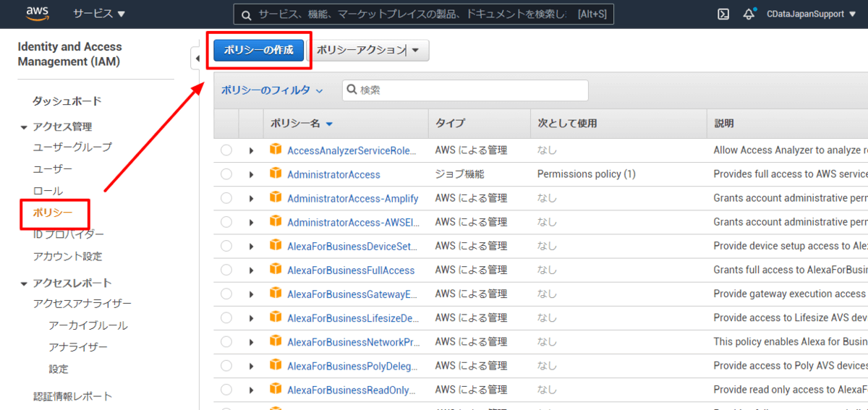Click the 次として使用 column header
The image size is (868, 410).
567,124
